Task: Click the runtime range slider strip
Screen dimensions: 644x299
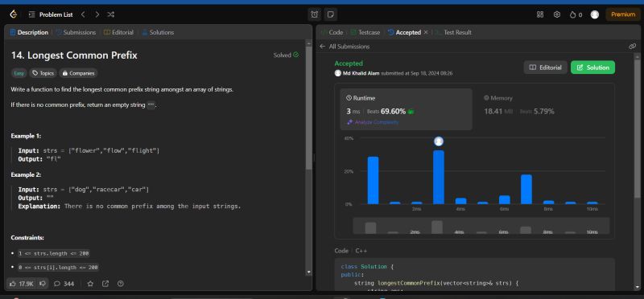Action: [x=481, y=226]
